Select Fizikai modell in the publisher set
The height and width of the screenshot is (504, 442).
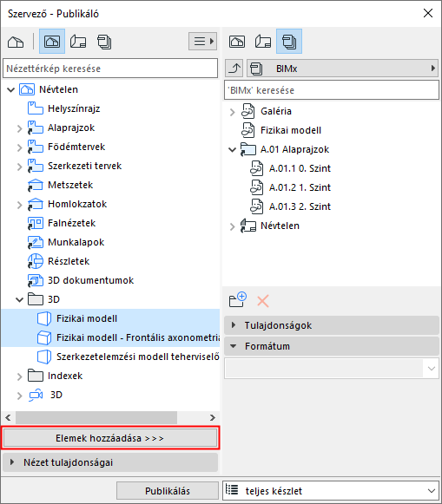291,130
